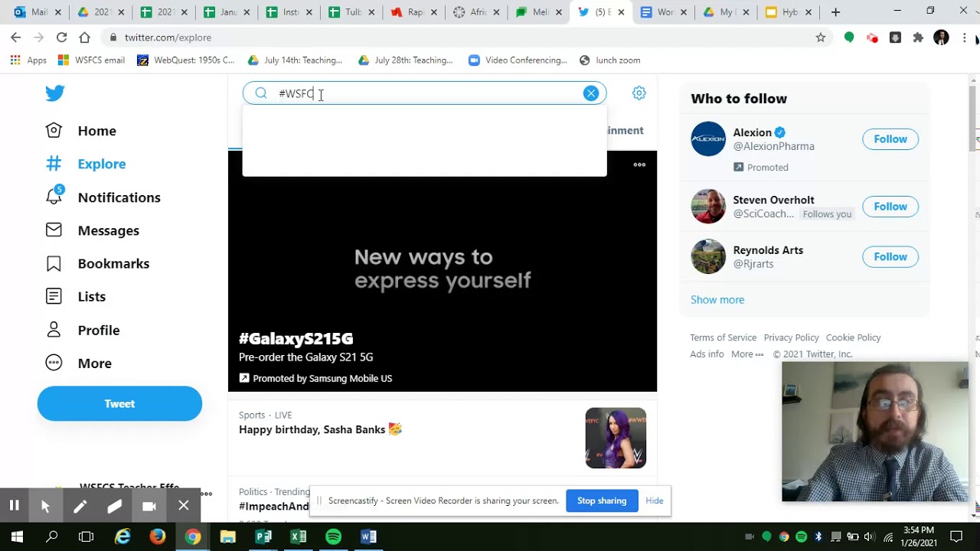Go to Messages
The height and width of the screenshot is (551, 980).
point(93,230)
